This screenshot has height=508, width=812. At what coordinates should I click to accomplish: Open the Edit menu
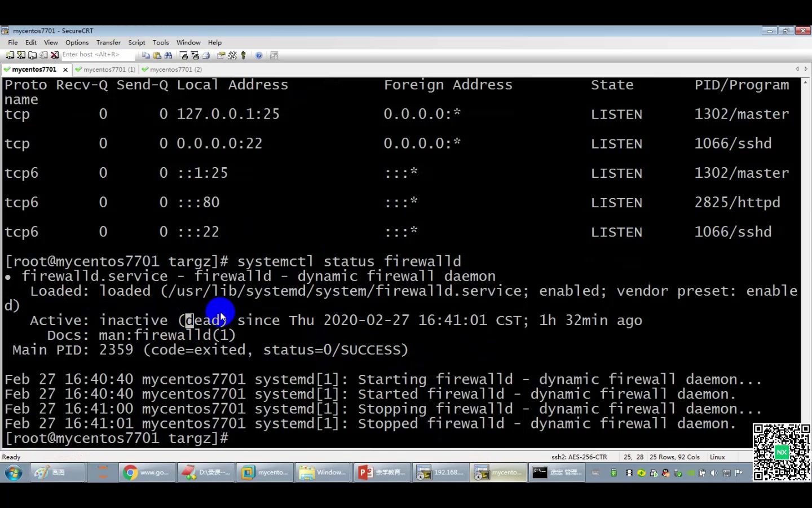(31, 42)
